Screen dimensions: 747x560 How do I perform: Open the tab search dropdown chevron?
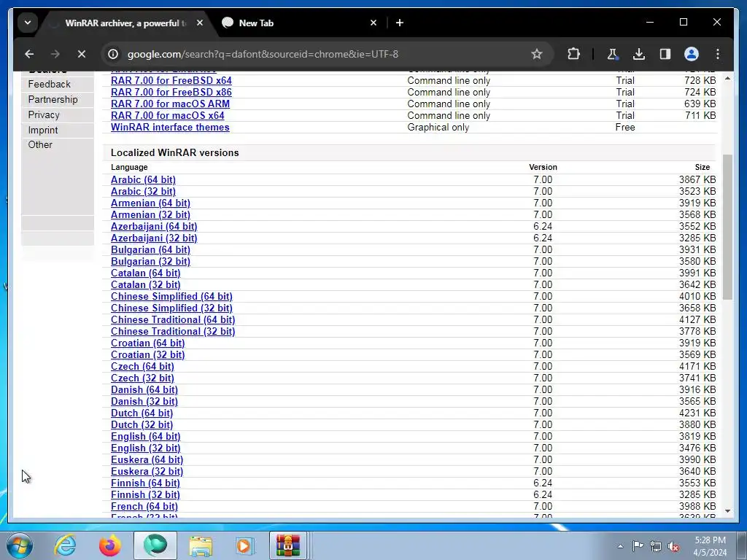(28, 23)
